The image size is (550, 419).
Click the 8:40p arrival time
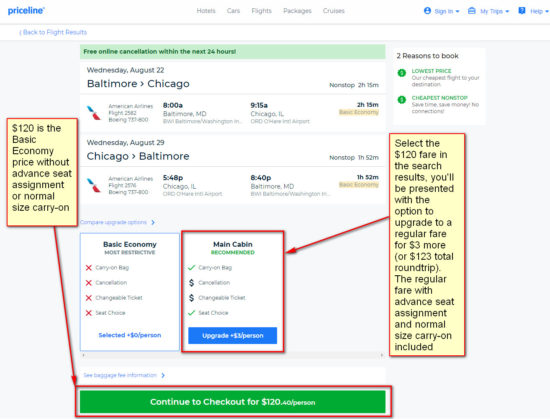[261, 178]
